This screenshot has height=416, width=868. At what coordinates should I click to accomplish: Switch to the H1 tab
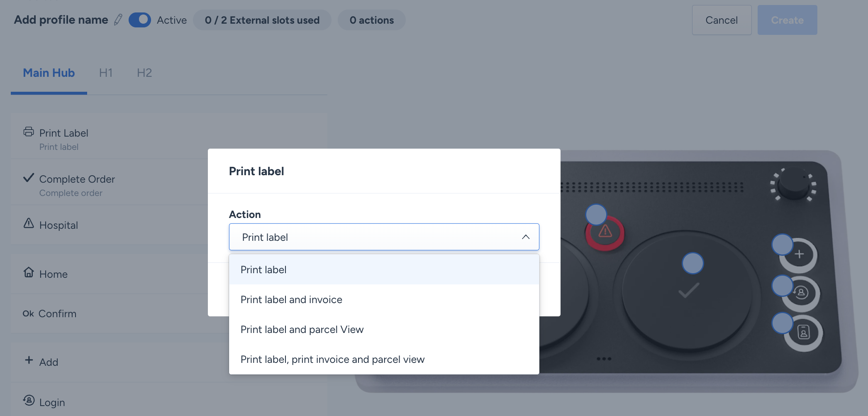(106, 73)
